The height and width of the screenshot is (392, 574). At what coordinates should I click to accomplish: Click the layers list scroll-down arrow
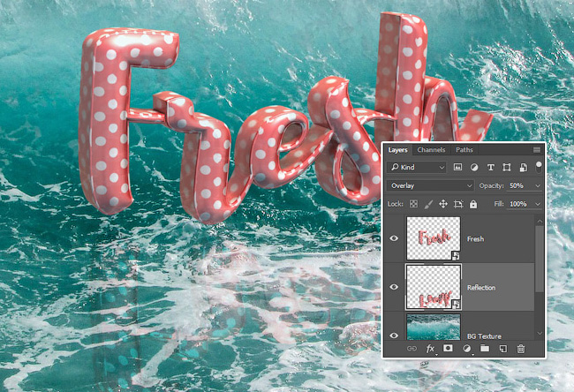(540, 334)
